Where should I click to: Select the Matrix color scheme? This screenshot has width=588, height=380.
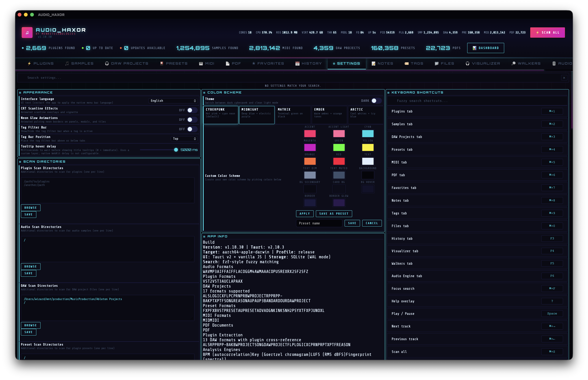(x=293, y=115)
